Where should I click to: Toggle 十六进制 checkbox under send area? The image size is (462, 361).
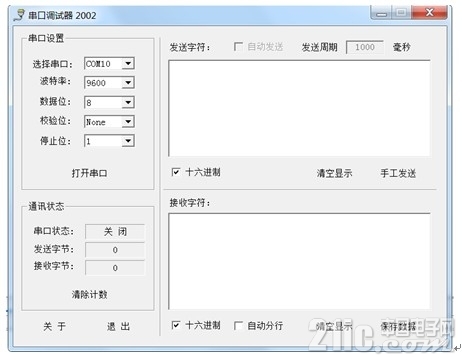pos(176,172)
